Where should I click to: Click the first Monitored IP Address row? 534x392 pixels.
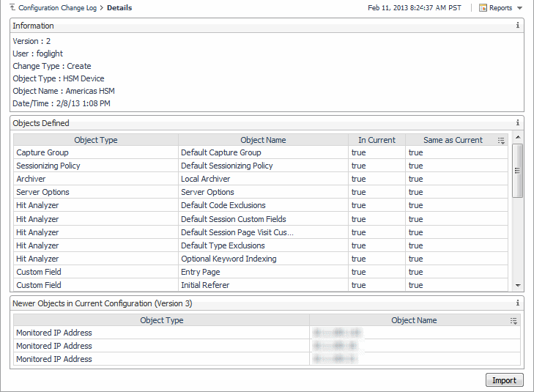pos(267,333)
